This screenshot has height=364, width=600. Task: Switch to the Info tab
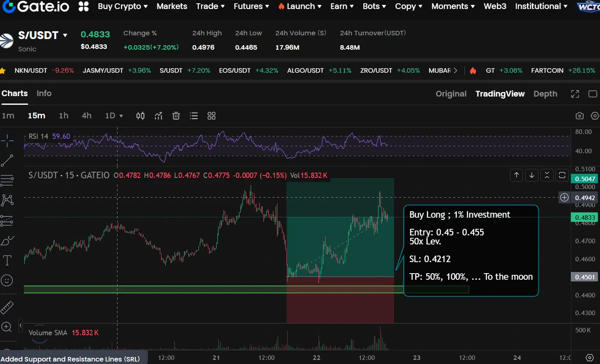[44, 94]
